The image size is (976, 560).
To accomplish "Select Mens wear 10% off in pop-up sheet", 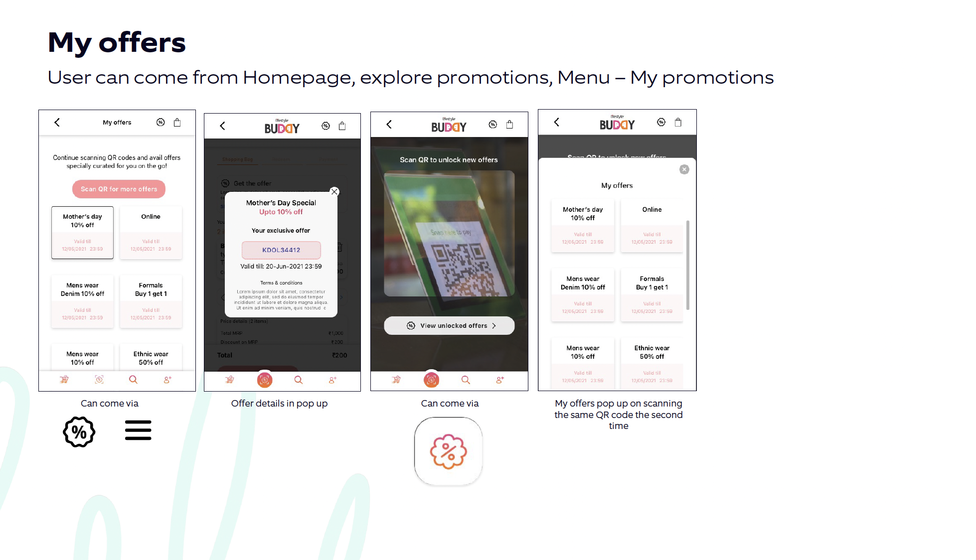I will click(x=583, y=364).
